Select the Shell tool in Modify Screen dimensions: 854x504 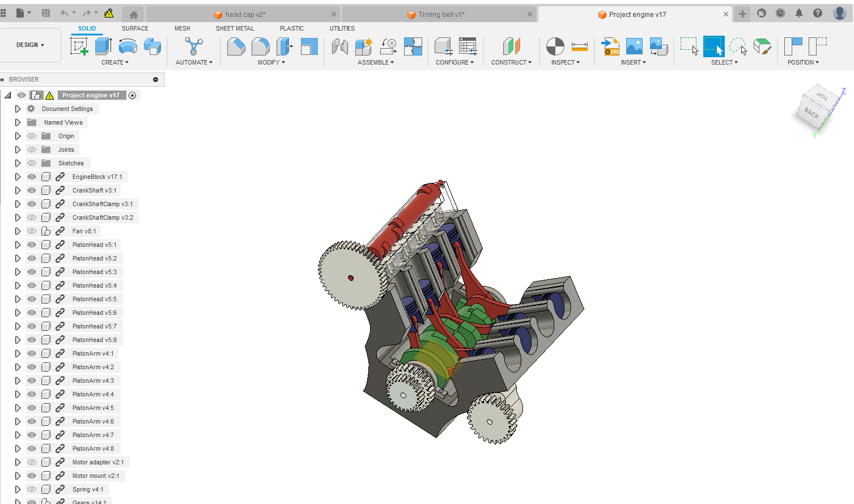(309, 46)
